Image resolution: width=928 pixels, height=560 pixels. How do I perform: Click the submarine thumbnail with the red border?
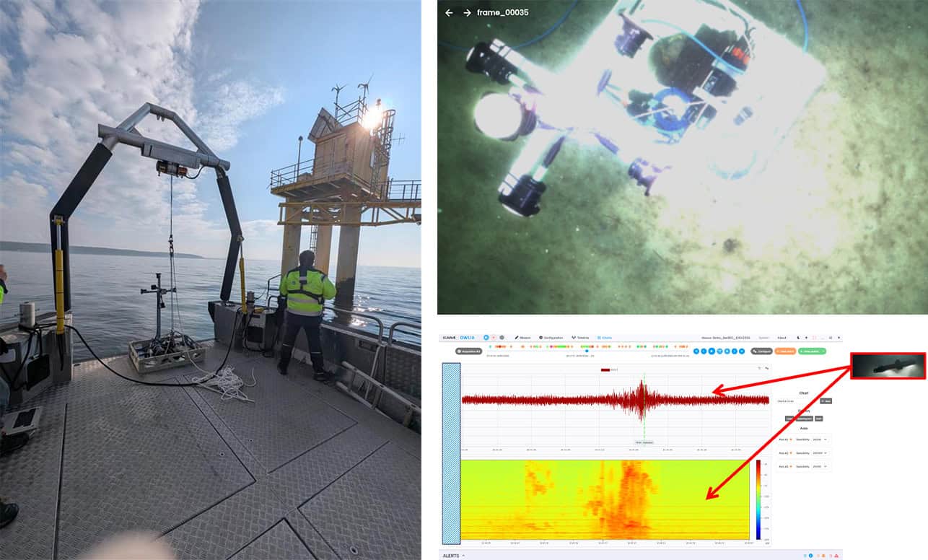(x=888, y=366)
